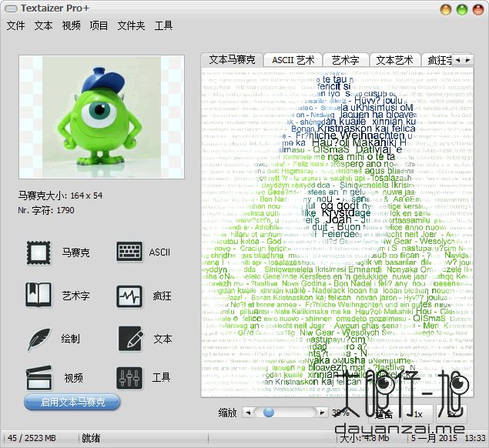Image resolution: width=489 pixels, height=448 pixels.
Task: Switch to the 文本艺术 tab
Action: click(x=394, y=60)
